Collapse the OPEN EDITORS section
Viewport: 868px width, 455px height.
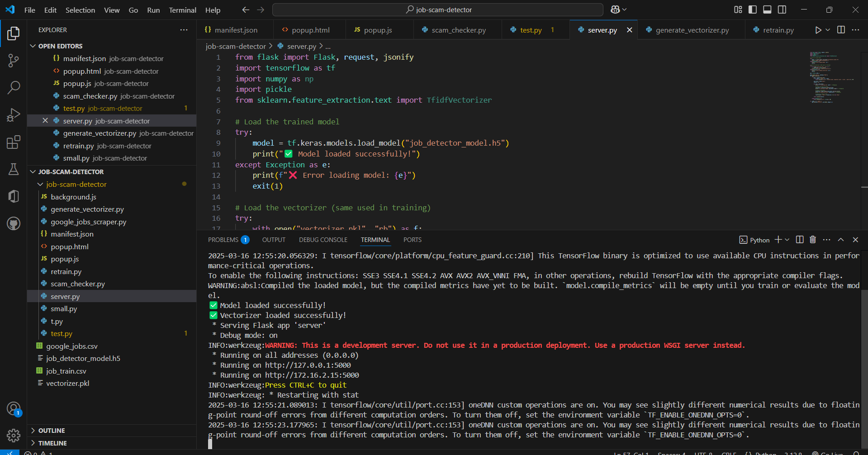pos(60,46)
